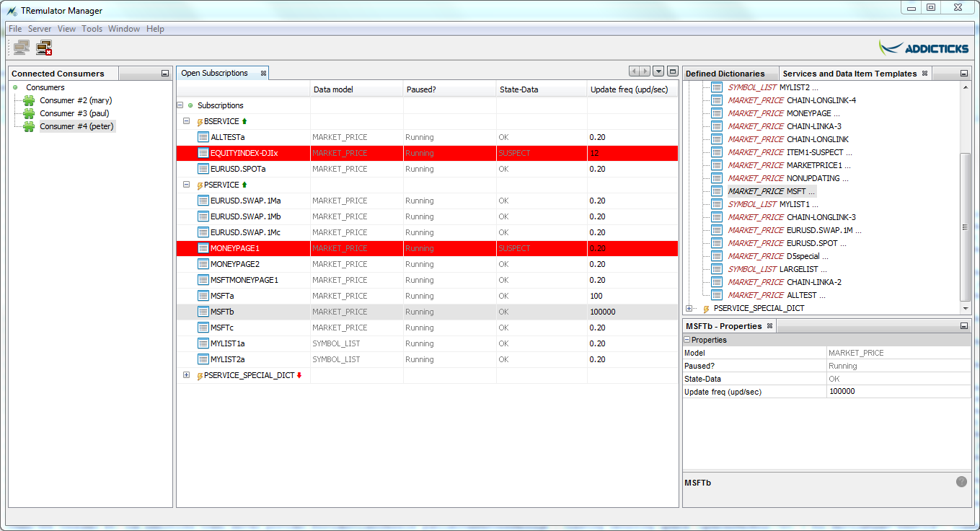980x531 pixels.
Task: Click the scroll tabs right arrow
Action: [645, 71]
